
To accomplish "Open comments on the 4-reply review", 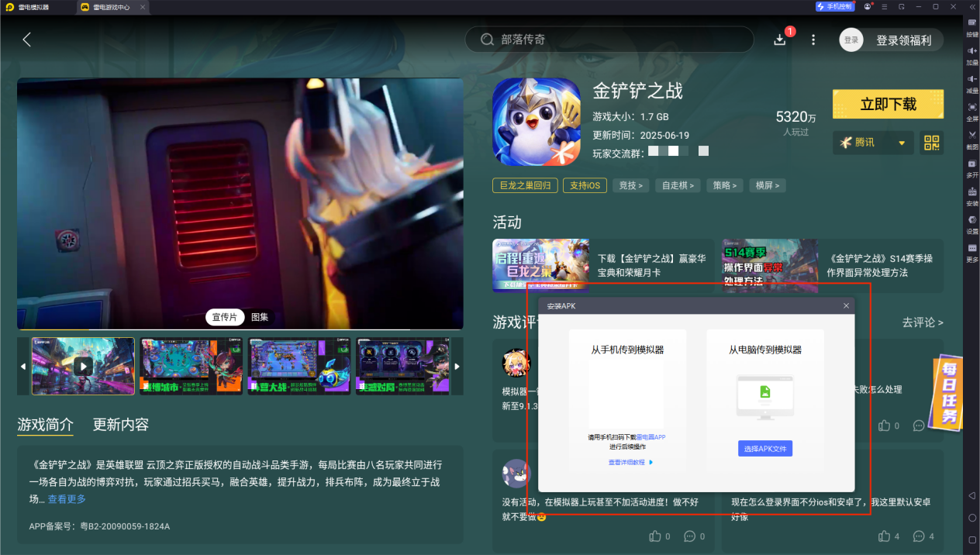I will (919, 536).
